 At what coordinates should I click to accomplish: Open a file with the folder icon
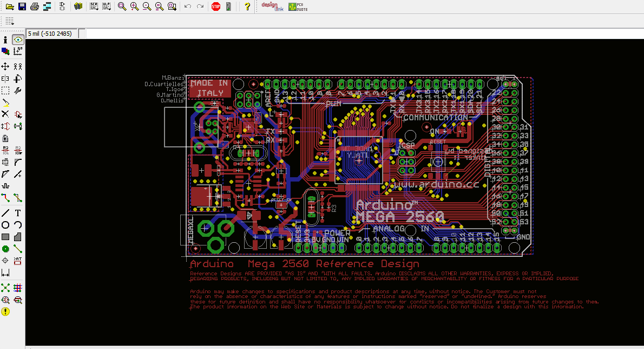tap(10, 7)
